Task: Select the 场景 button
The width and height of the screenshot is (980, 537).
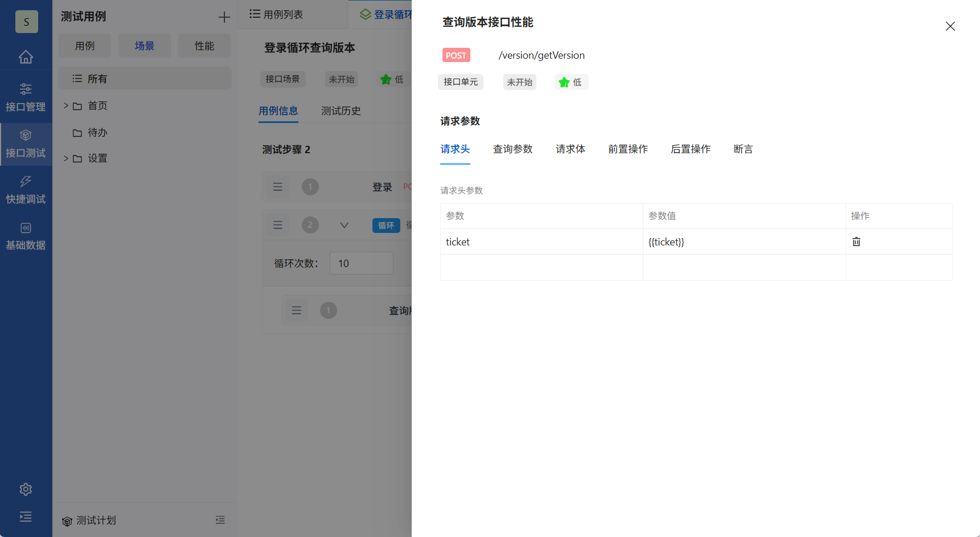Action: tap(144, 45)
